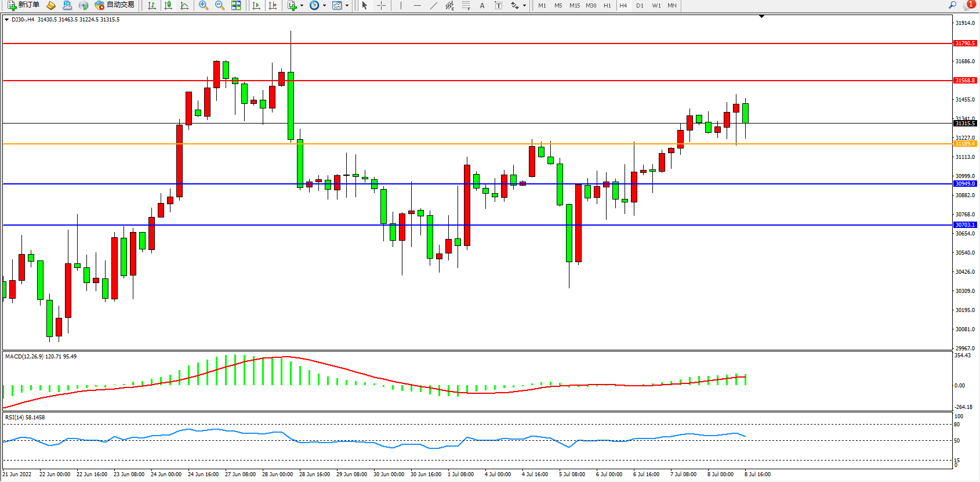The height and width of the screenshot is (482, 980).
Task: Select the crosshair tool
Action: tap(381, 5)
